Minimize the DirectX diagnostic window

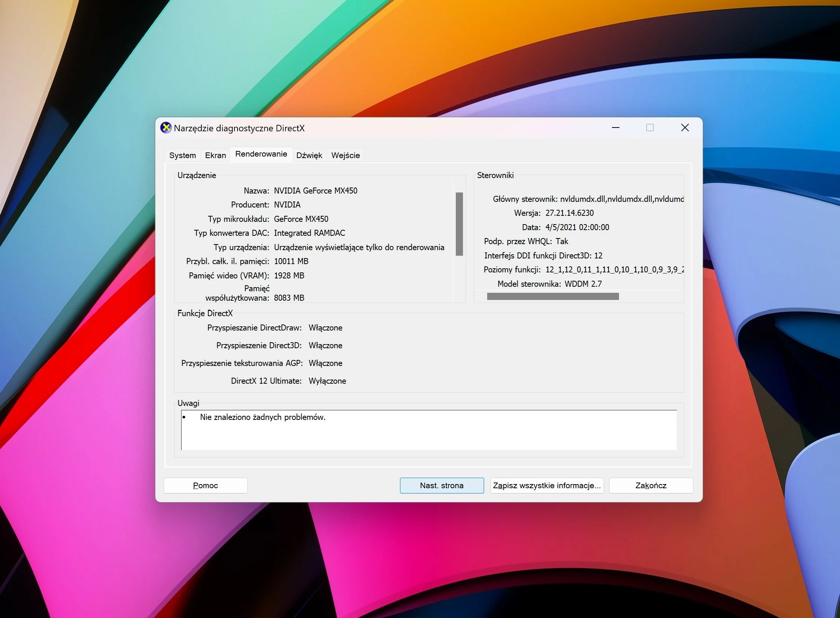click(616, 128)
